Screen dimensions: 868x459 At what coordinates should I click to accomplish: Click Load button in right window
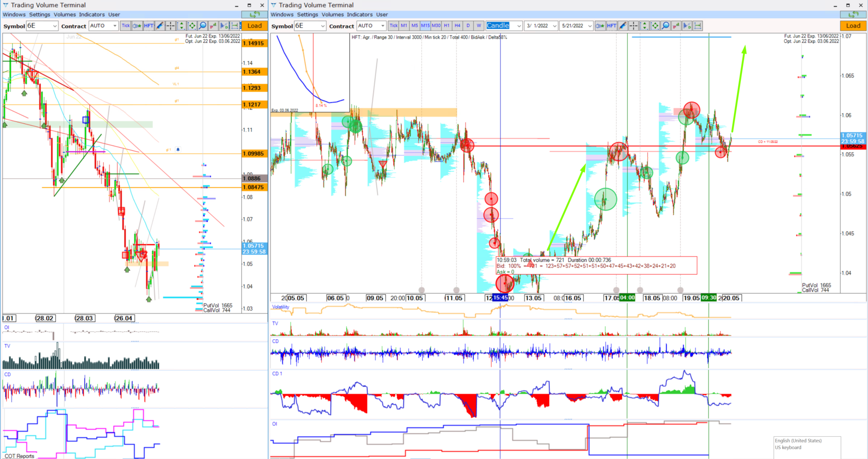point(853,26)
